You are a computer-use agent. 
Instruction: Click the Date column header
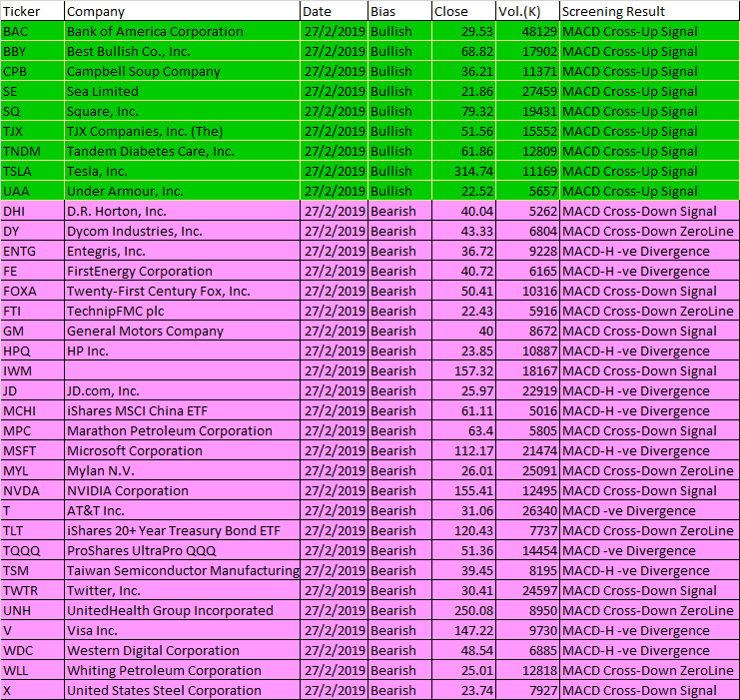tap(334, 11)
